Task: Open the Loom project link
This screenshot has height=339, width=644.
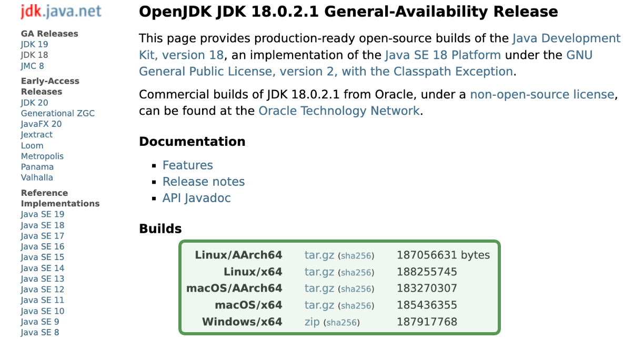Action: click(x=32, y=146)
